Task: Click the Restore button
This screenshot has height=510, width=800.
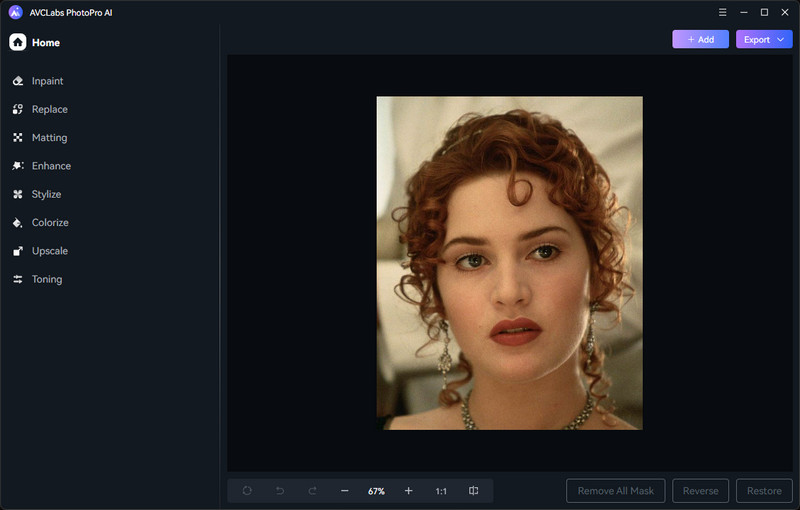Action: [x=764, y=491]
